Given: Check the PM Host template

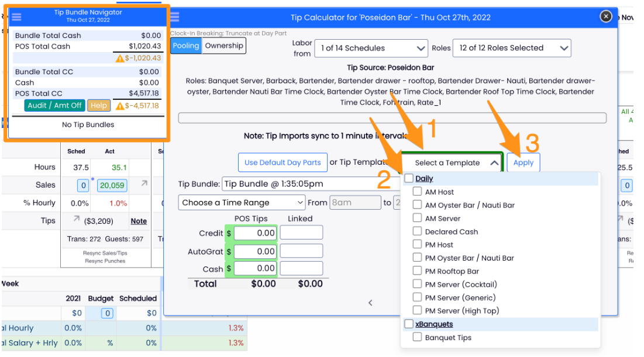Looking at the screenshot, I should (x=417, y=244).
